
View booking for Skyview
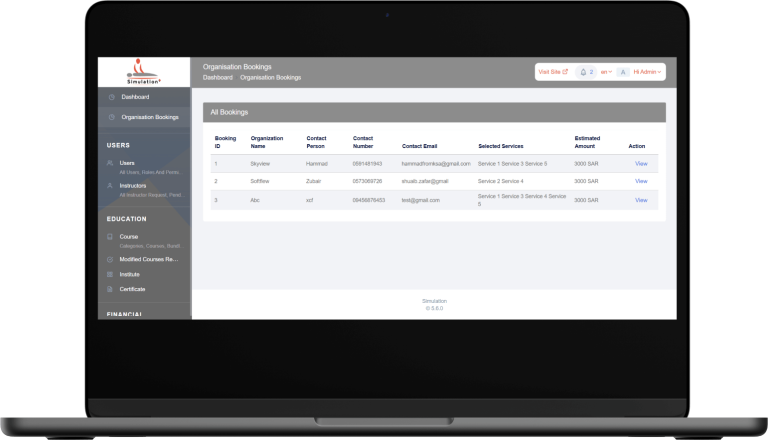point(641,164)
